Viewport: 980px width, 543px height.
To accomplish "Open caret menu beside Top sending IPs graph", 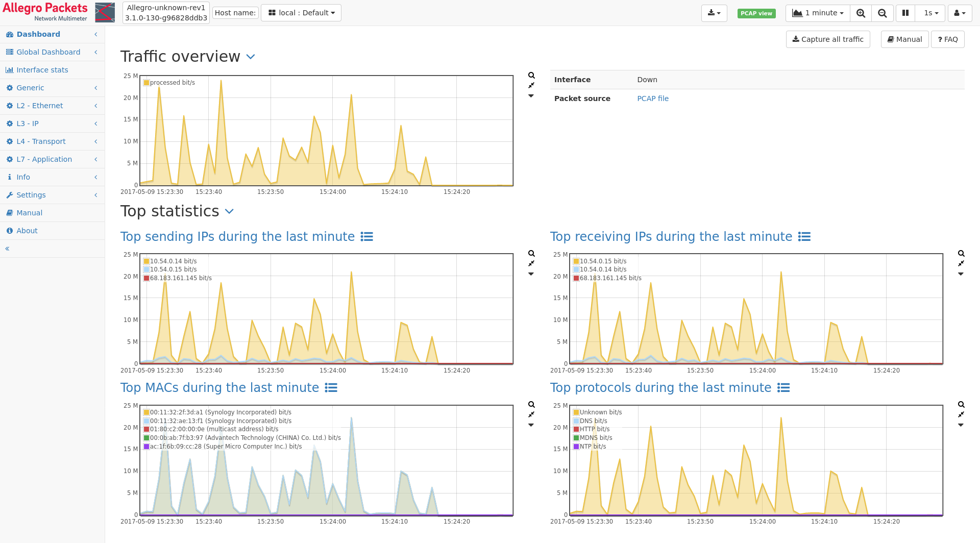I will (531, 274).
